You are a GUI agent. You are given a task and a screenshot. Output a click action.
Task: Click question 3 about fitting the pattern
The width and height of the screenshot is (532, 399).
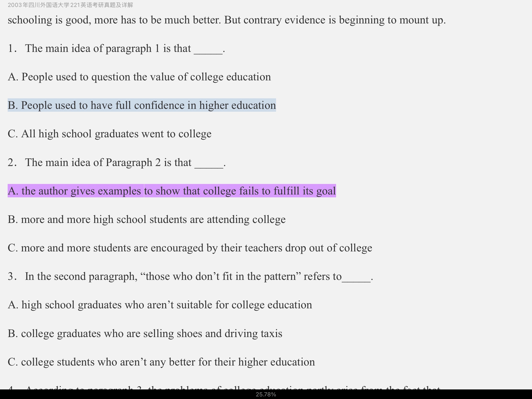190,276
